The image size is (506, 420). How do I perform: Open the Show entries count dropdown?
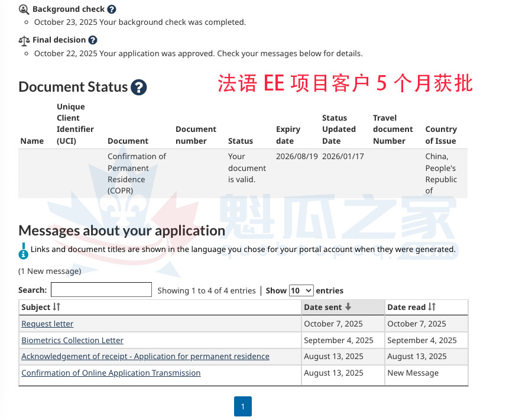pos(301,290)
